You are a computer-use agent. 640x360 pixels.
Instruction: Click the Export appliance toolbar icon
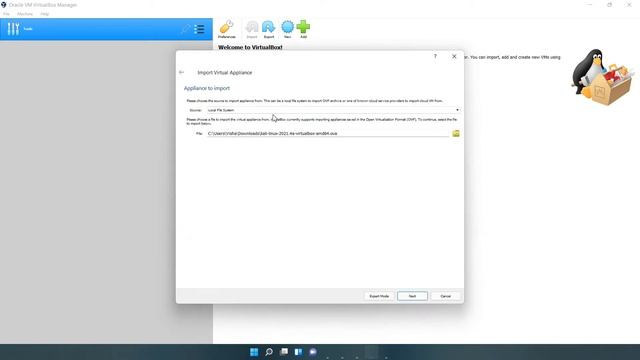click(x=269, y=29)
